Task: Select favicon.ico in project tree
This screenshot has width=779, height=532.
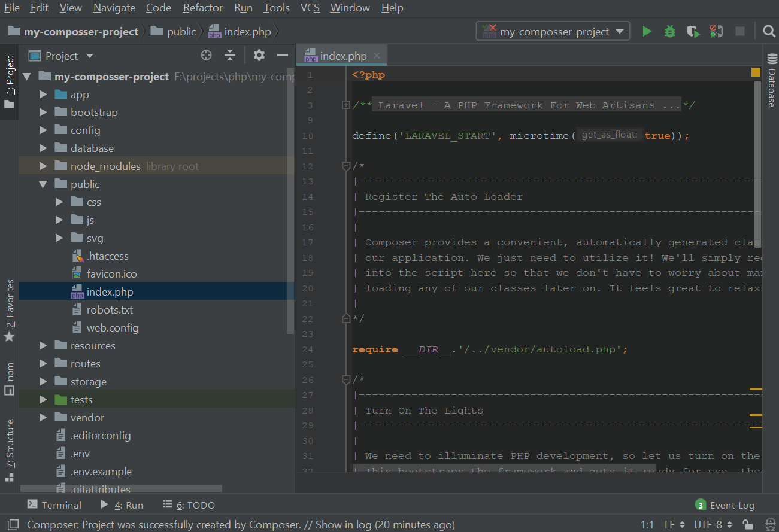Action: pyautogui.click(x=112, y=274)
